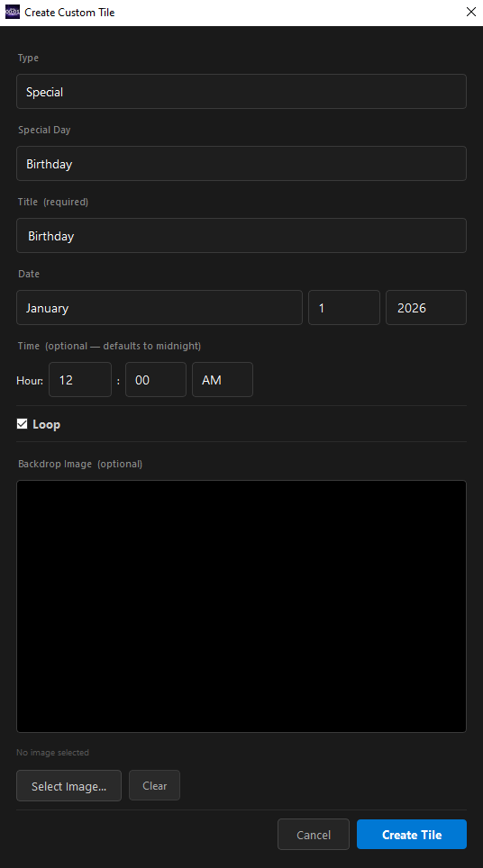This screenshot has height=868, width=483.
Task: Click the 'Type' label at top
Action: [x=28, y=59]
